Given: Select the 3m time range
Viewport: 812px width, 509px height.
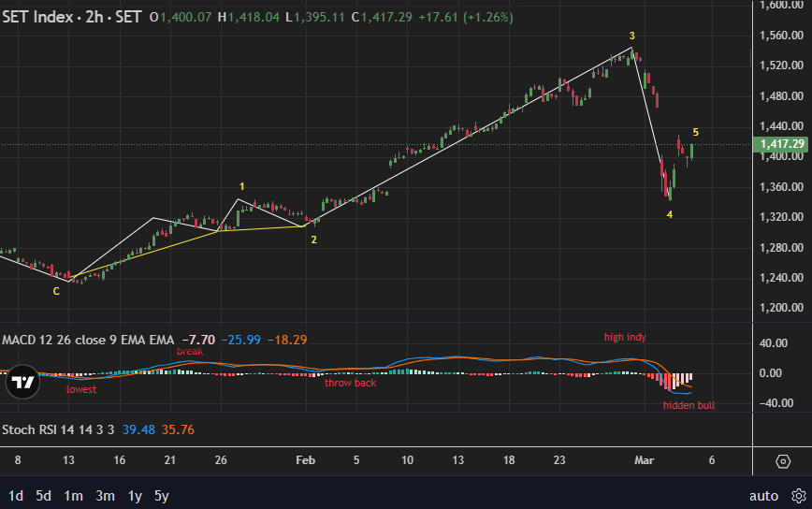Looking at the screenshot, I should point(105,496).
